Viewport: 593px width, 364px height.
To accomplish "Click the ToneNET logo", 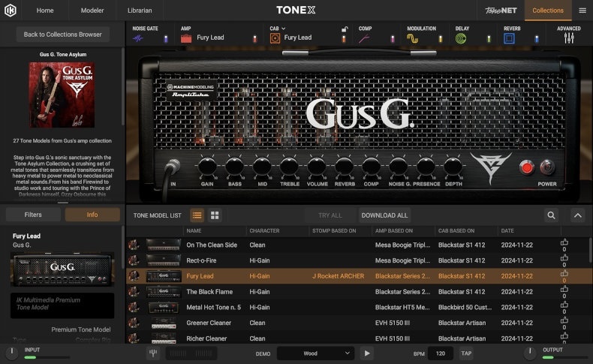I will 501,11.
